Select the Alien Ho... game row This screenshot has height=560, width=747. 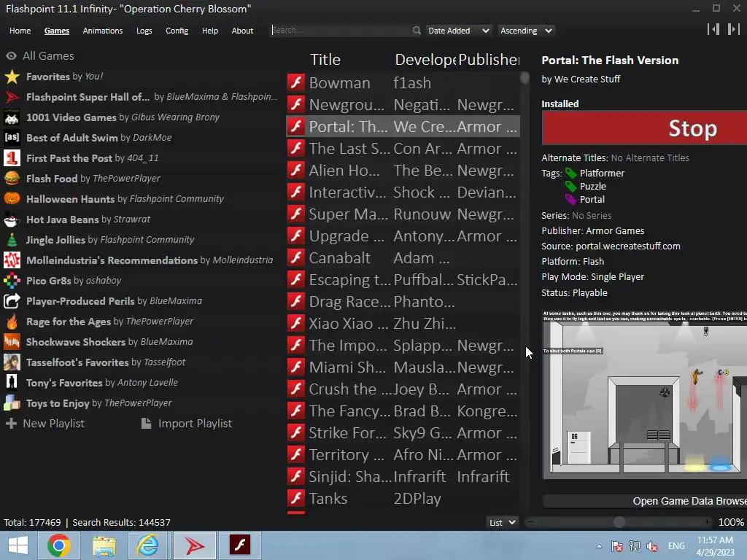403,171
